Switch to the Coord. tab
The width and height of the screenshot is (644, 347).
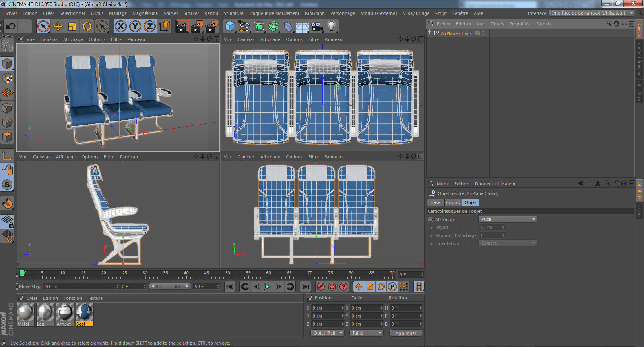[452, 202]
